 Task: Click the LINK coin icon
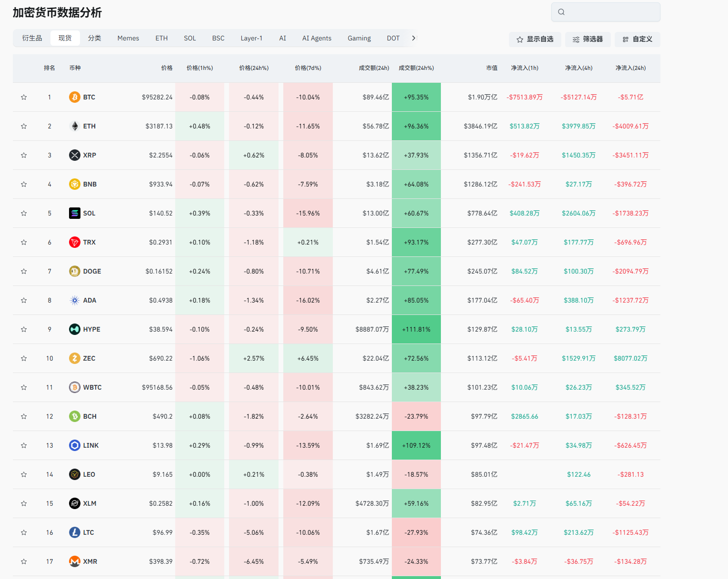click(x=75, y=445)
